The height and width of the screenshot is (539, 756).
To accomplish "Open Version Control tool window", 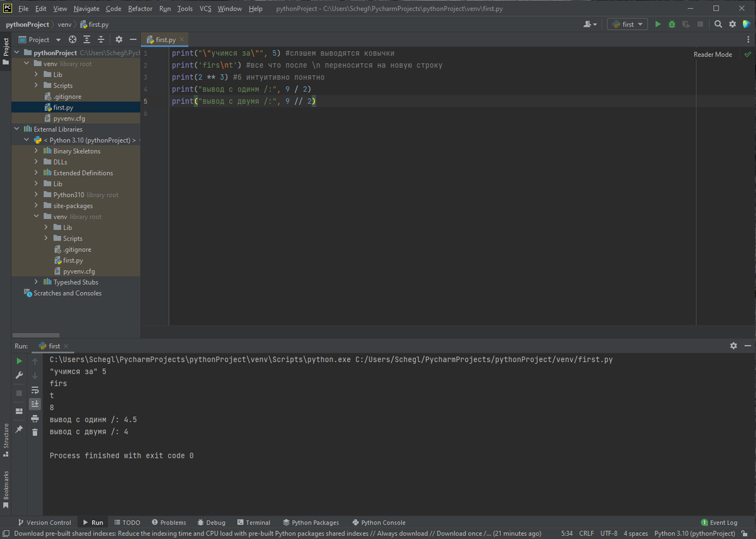I will pos(44,523).
